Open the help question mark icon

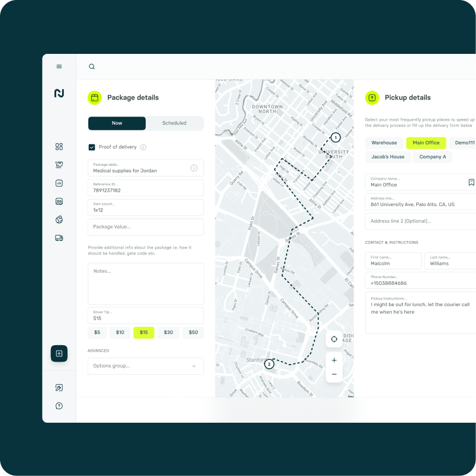(59, 406)
